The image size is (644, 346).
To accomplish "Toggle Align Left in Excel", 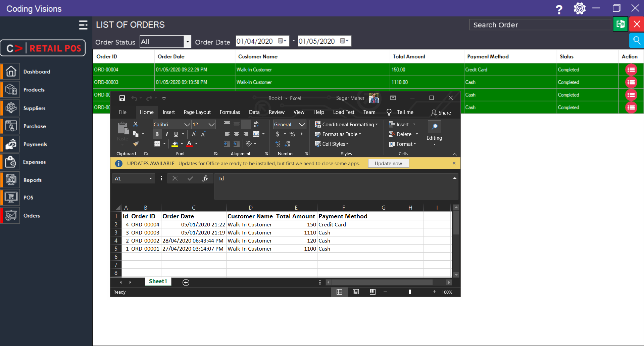I will point(227,134).
